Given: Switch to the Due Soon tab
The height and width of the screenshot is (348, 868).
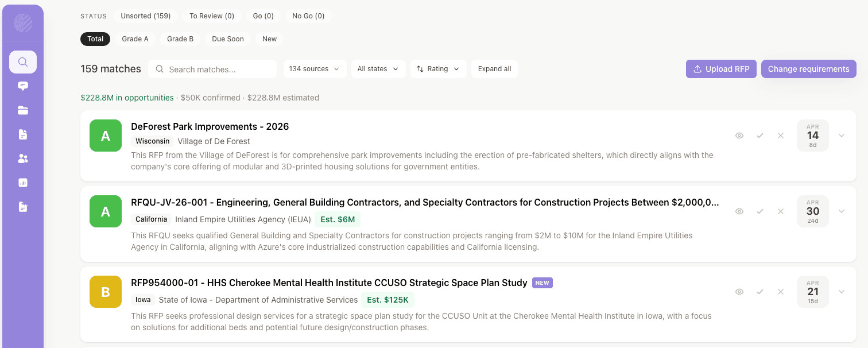Looking at the screenshot, I should point(228,39).
